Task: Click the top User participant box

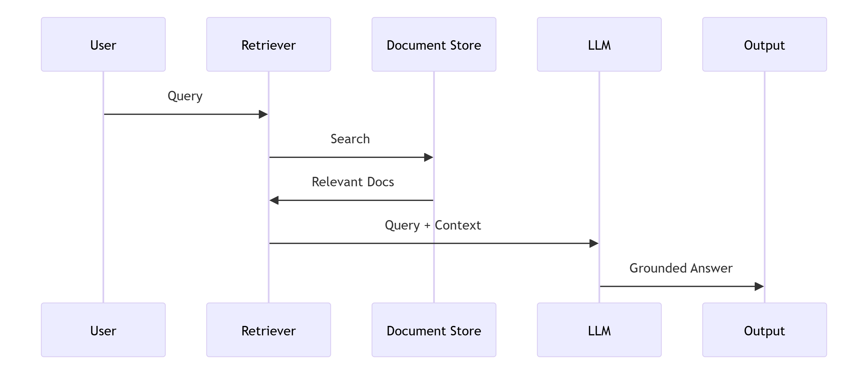Action: (103, 45)
